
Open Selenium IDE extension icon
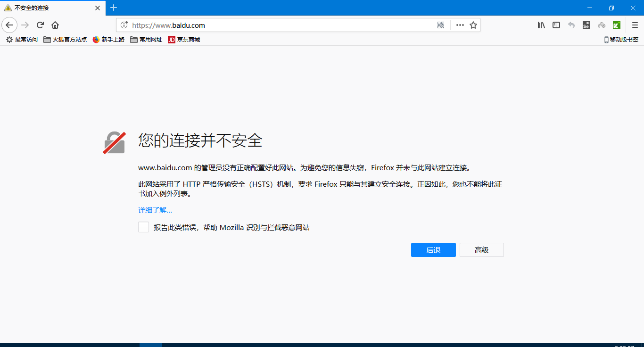[586, 25]
